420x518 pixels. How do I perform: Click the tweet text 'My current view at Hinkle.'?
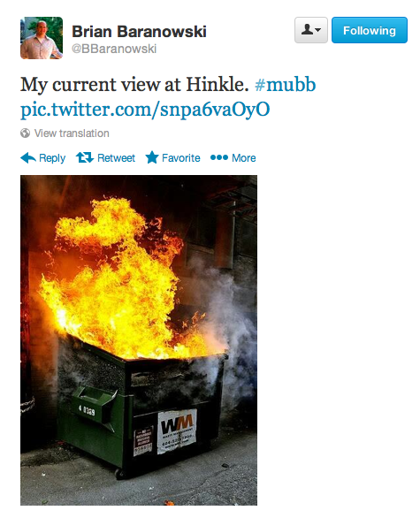[134, 85]
